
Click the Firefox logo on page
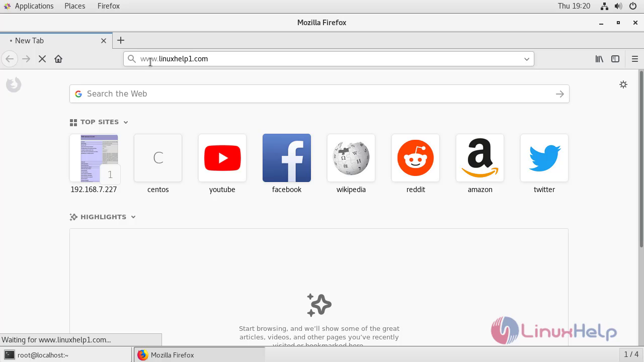click(x=14, y=84)
